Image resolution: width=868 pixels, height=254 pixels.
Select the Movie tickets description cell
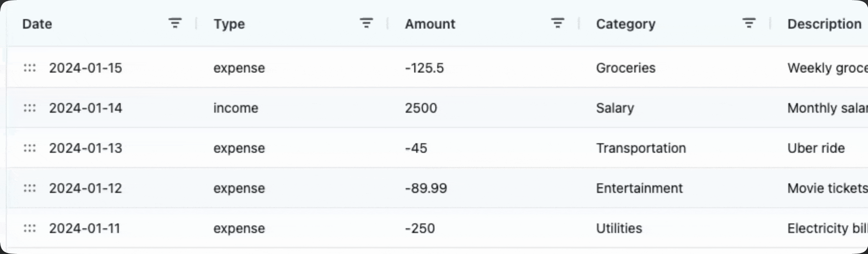(827, 188)
